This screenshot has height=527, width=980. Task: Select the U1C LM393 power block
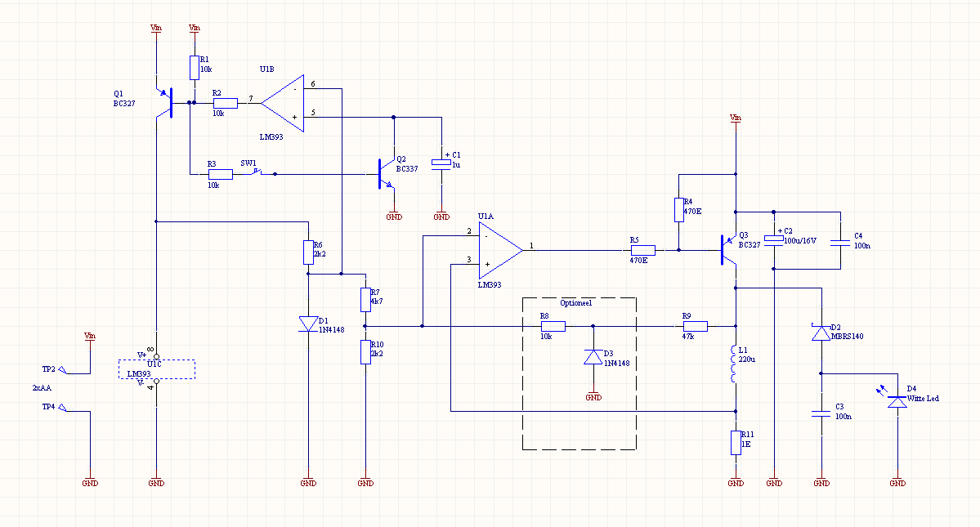point(157,369)
